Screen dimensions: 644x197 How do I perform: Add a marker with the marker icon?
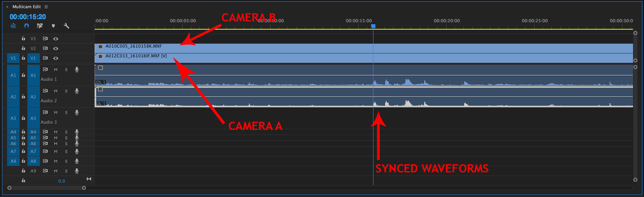click(x=53, y=26)
